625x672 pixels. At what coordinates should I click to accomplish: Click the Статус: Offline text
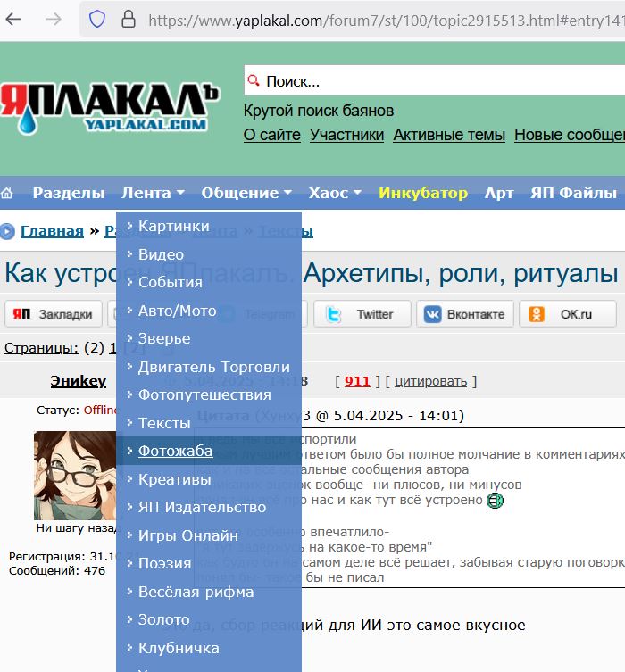pyautogui.click(x=77, y=411)
